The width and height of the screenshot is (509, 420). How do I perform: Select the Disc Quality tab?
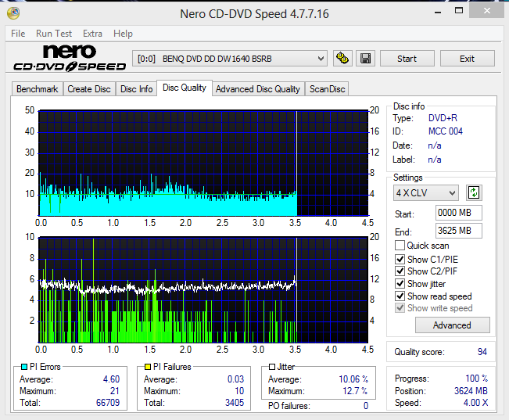(185, 88)
